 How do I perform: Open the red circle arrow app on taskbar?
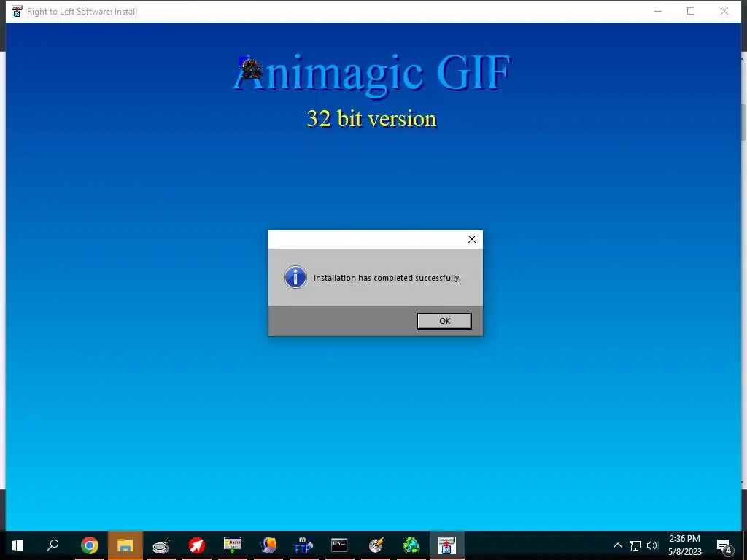tap(197, 545)
